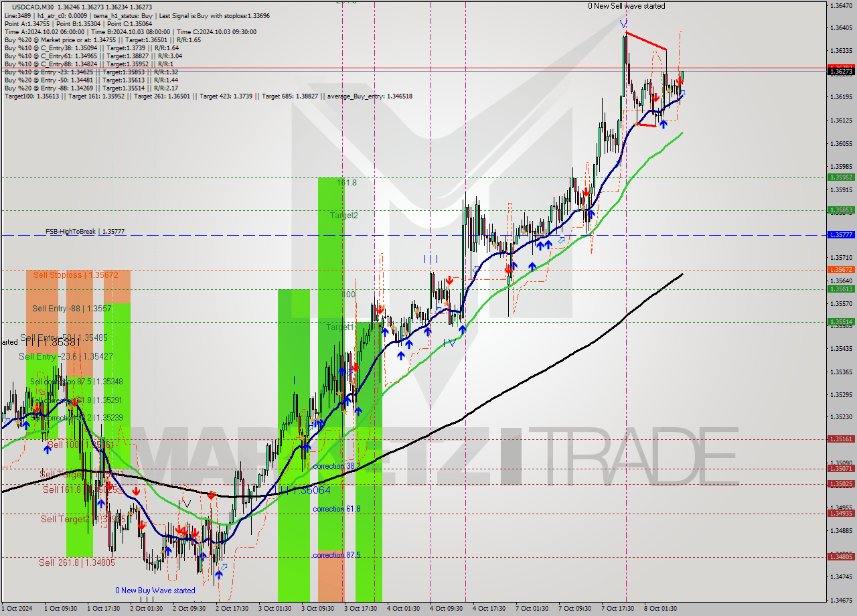Click the 'Buy %10 @ C_Entry88' line

(x=88, y=64)
